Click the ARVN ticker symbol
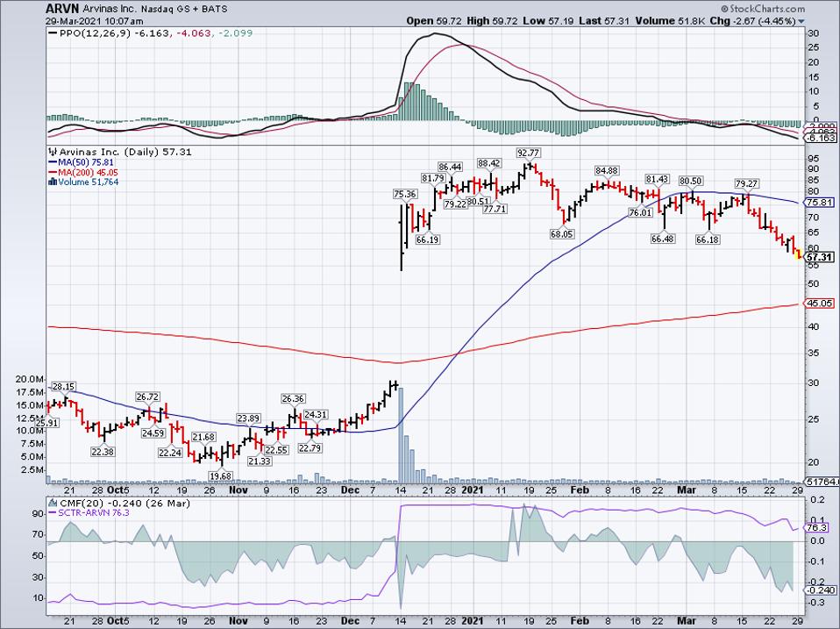Screen dimensions: 840x629 (x=61, y=9)
